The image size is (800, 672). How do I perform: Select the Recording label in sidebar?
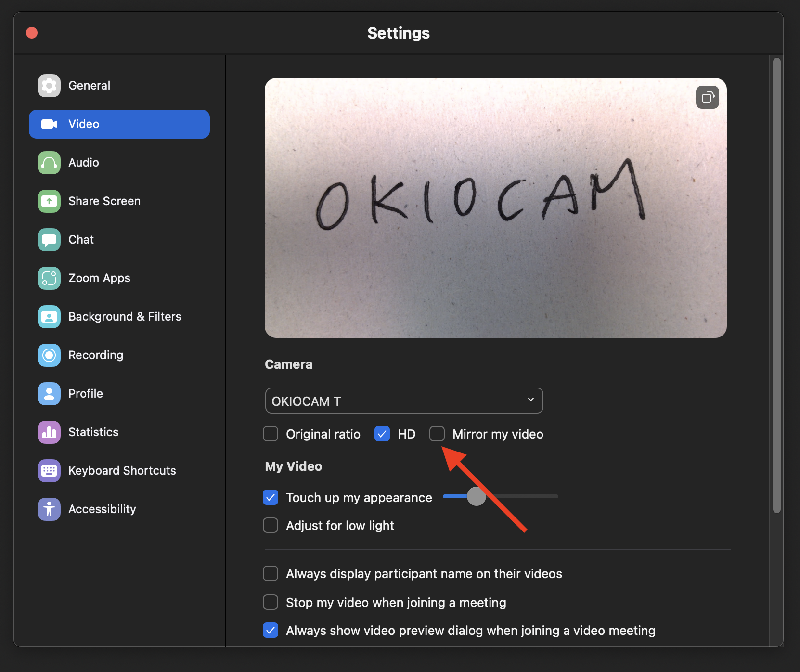pyautogui.click(x=96, y=355)
